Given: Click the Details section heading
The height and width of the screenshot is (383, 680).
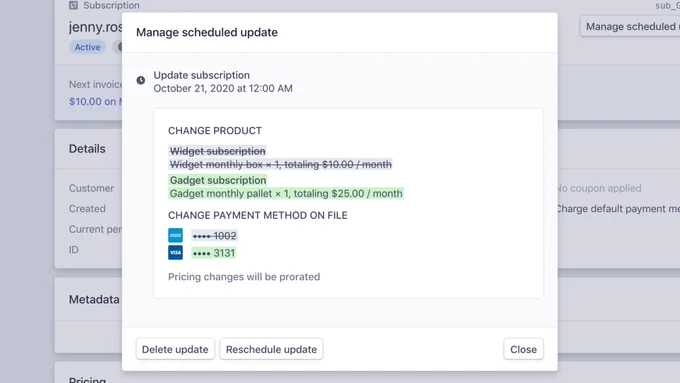Looking at the screenshot, I should click(x=87, y=149).
